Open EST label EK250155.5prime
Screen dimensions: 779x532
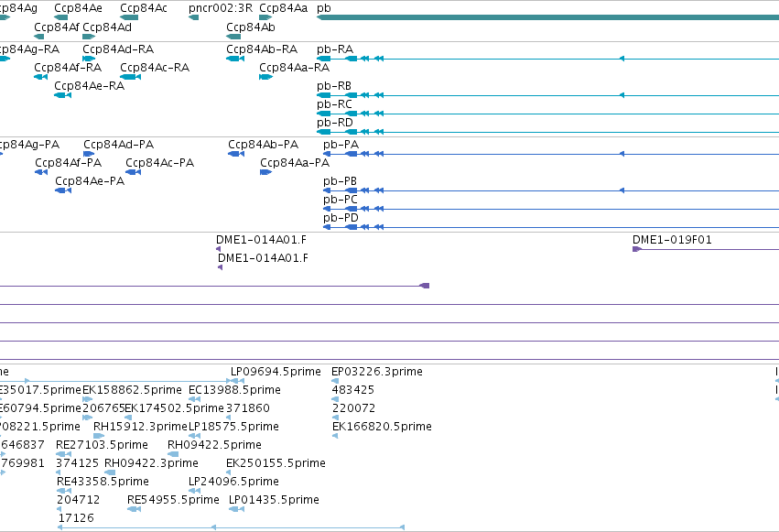(x=276, y=463)
